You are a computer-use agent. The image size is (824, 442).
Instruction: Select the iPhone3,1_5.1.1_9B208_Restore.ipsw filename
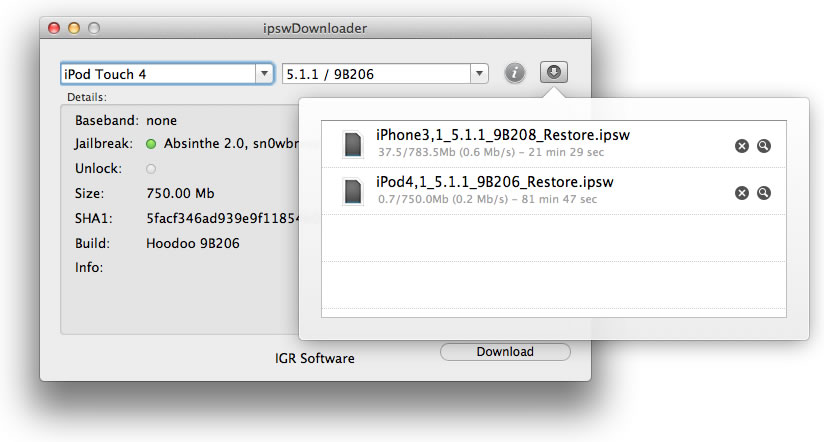click(x=502, y=135)
